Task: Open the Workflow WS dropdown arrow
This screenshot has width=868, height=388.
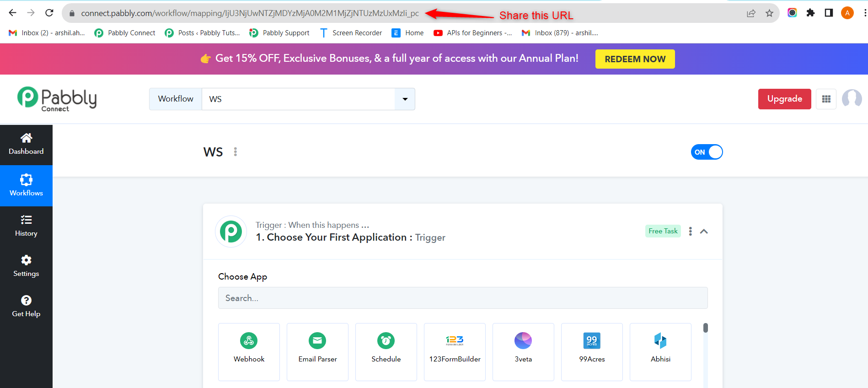Action: [405, 99]
